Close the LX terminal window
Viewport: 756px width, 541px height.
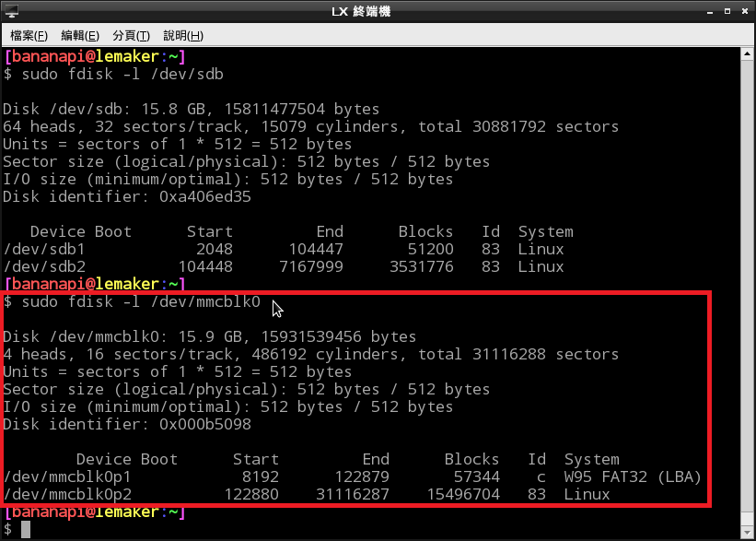741,11
